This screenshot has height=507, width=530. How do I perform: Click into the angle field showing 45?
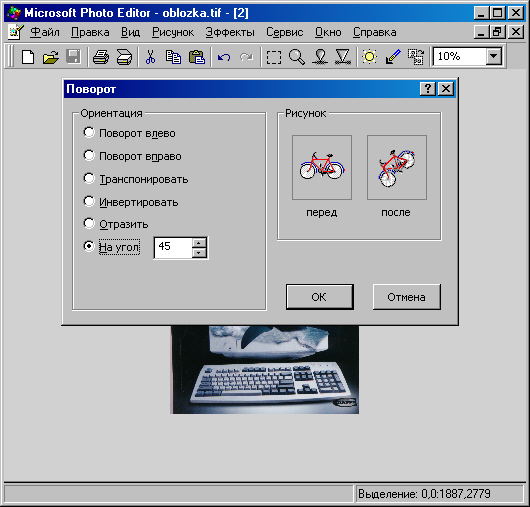pyautogui.click(x=173, y=248)
